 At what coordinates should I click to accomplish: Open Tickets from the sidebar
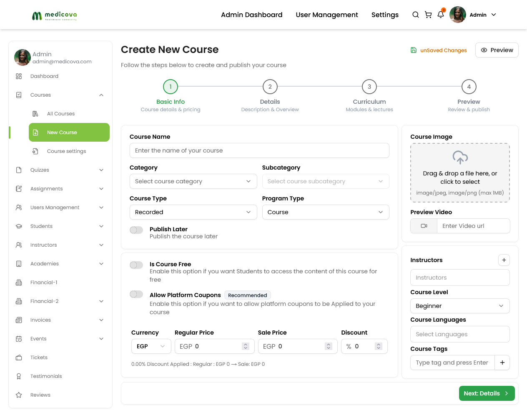point(39,357)
